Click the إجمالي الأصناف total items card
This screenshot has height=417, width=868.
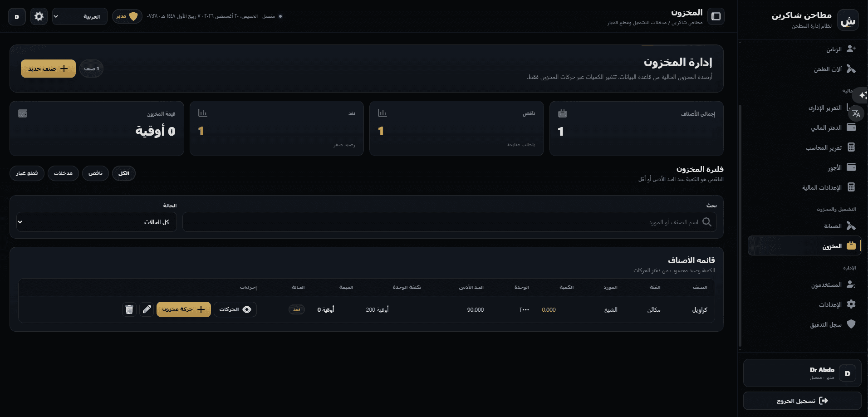point(636,128)
